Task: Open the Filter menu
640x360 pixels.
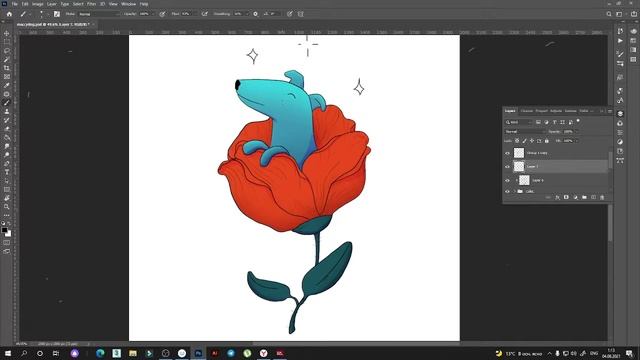Action: point(91,4)
